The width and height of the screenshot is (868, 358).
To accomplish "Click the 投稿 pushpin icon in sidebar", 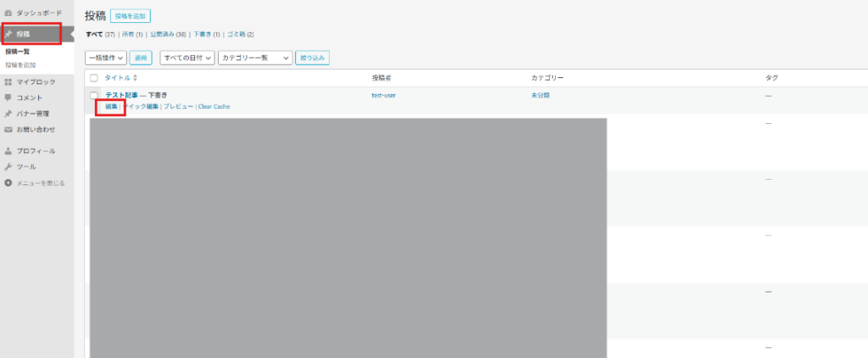I will pos(8,34).
